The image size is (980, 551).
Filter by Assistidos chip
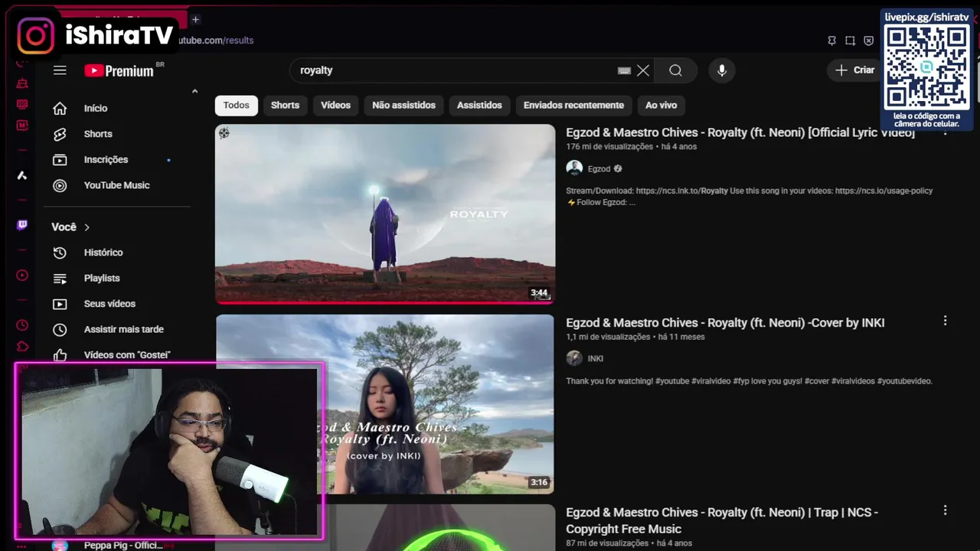pyautogui.click(x=479, y=106)
